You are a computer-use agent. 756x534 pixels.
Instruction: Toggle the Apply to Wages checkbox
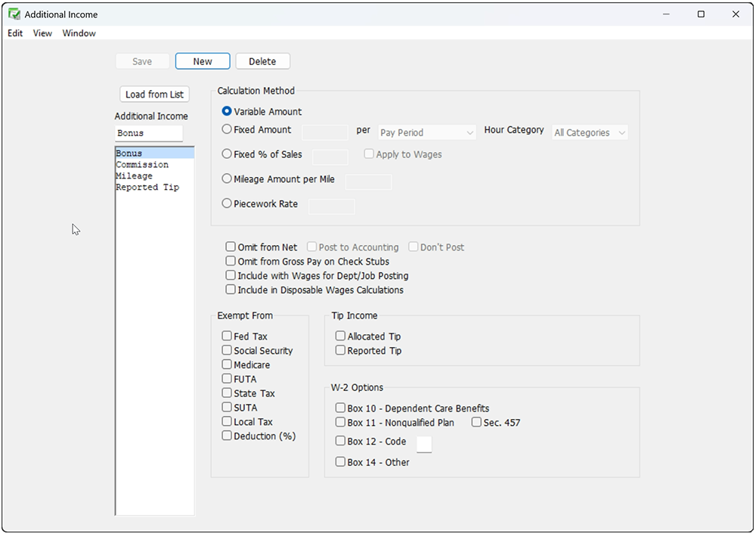(x=369, y=154)
